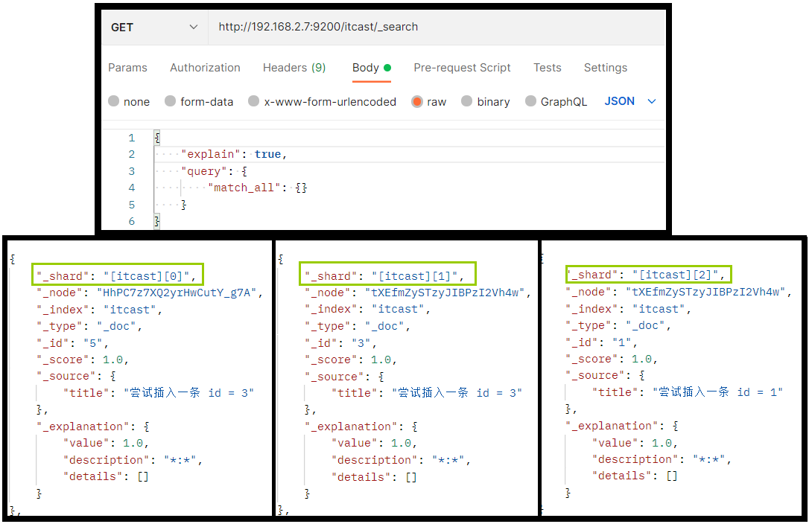Click line number 6 in the editor

(x=132, y=221)
